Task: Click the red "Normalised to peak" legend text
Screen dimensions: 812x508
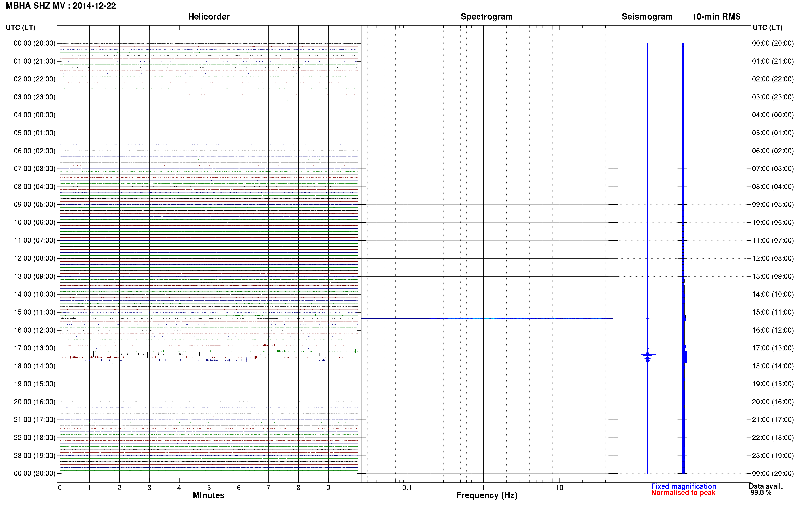Action: coord(683,493)
